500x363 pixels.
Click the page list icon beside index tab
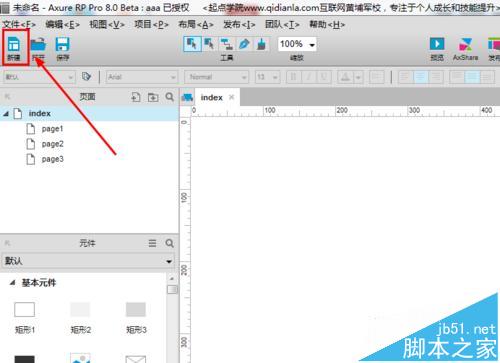(187, 97)
